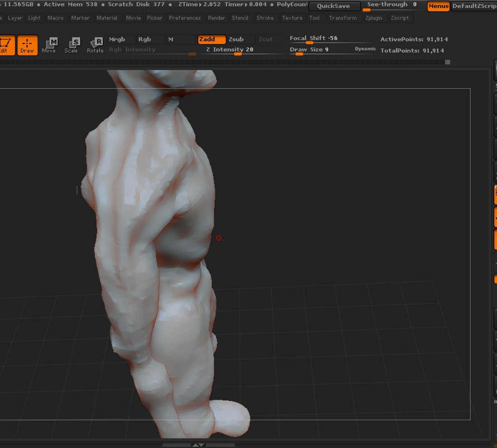497x448 pixels.
Task: Click the bottom tray divider arrows
Action: [x=199, y=445]
